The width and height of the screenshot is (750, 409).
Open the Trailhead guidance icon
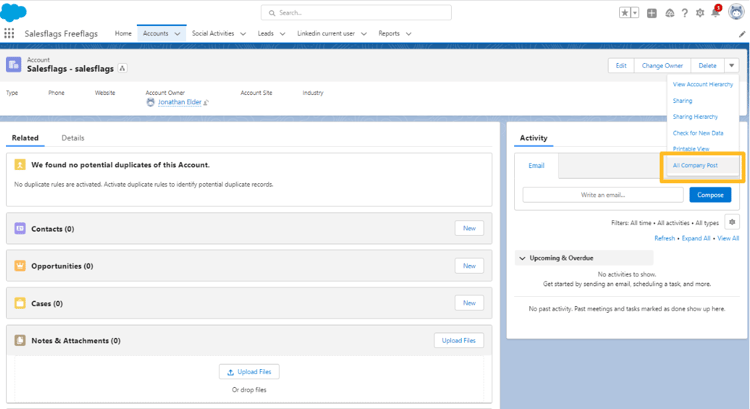point(670,13)
